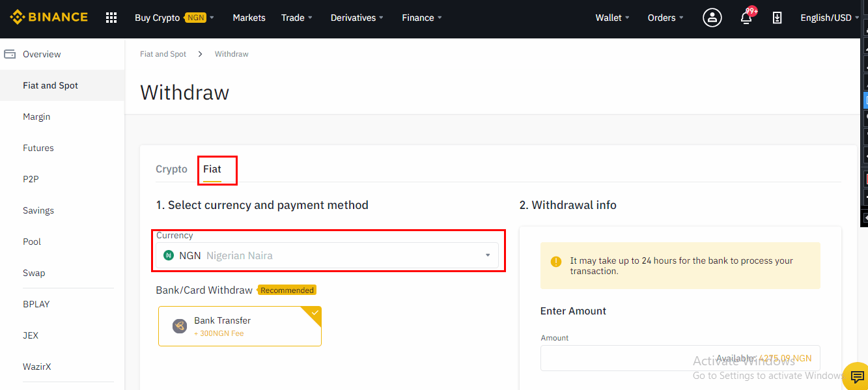Expand the Finance menu

click(x=422, y=18)
